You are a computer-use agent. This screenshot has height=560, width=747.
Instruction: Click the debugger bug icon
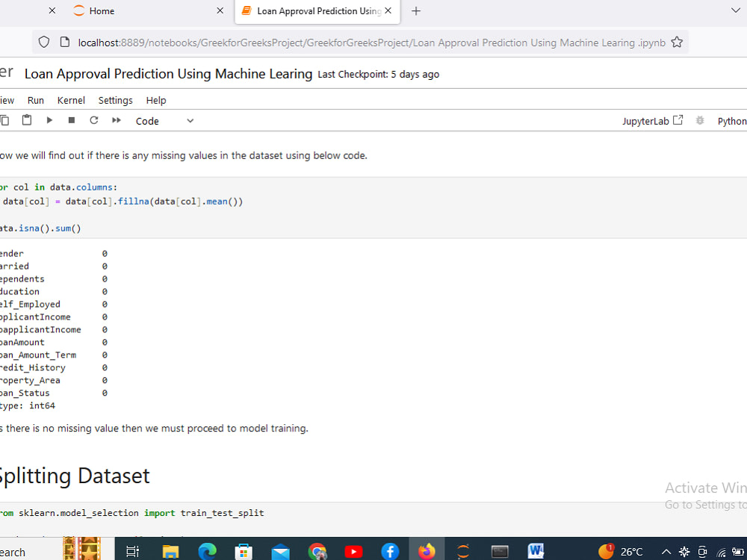(x=699, y=120)
